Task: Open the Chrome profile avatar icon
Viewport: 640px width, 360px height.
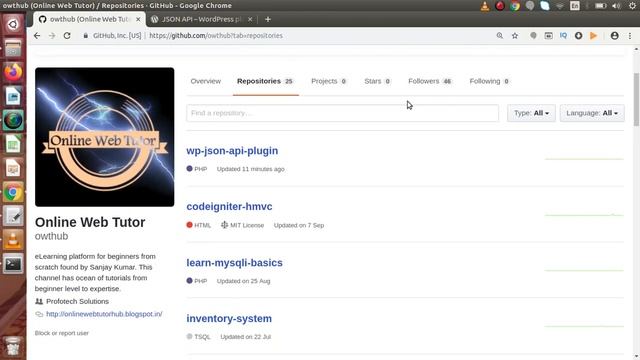Action: click(x=614, y=36)
